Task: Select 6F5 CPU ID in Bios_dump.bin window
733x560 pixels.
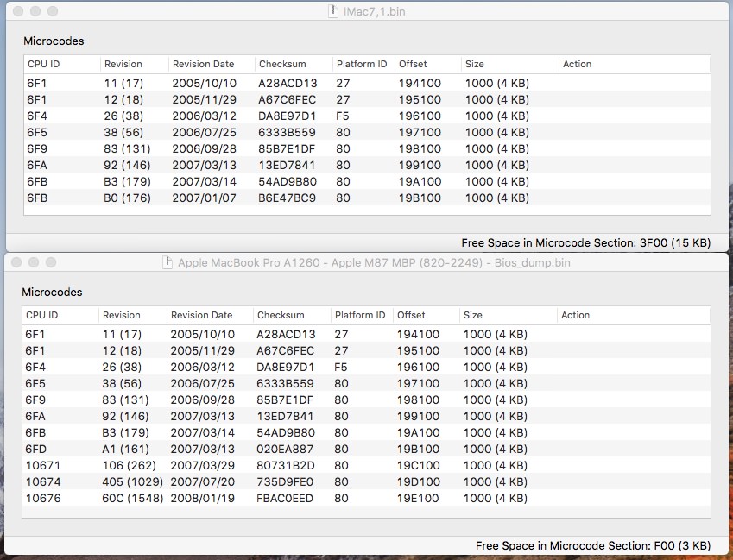Action: (35, 383)
